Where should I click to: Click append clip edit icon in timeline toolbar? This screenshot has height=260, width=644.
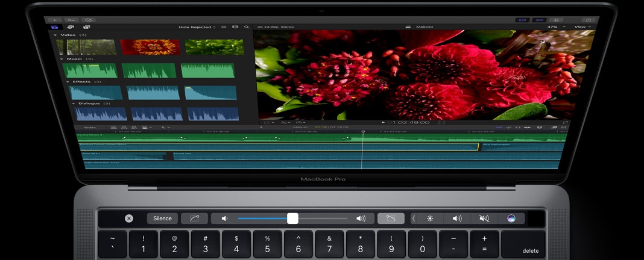pyautogui.click(x=133, y=128)
